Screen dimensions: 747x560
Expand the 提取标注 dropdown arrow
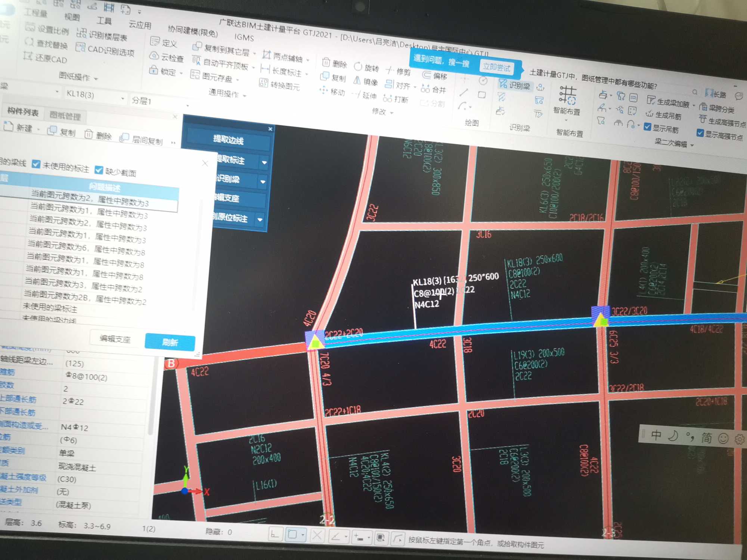coord(264,163)
